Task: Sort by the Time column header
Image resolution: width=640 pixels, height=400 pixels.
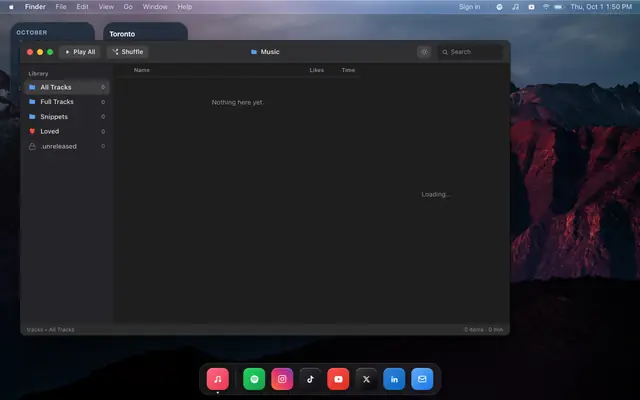Action: click(348, 70)
